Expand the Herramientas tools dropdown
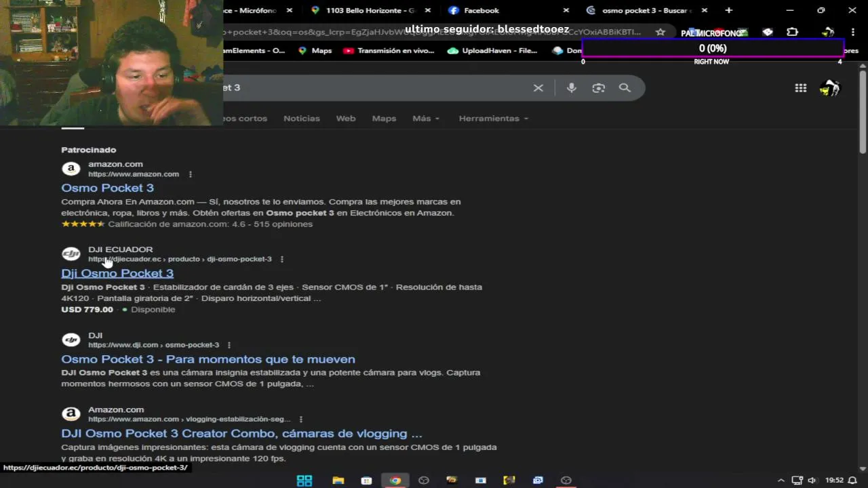The image size is (868, 488). (493, 118)
